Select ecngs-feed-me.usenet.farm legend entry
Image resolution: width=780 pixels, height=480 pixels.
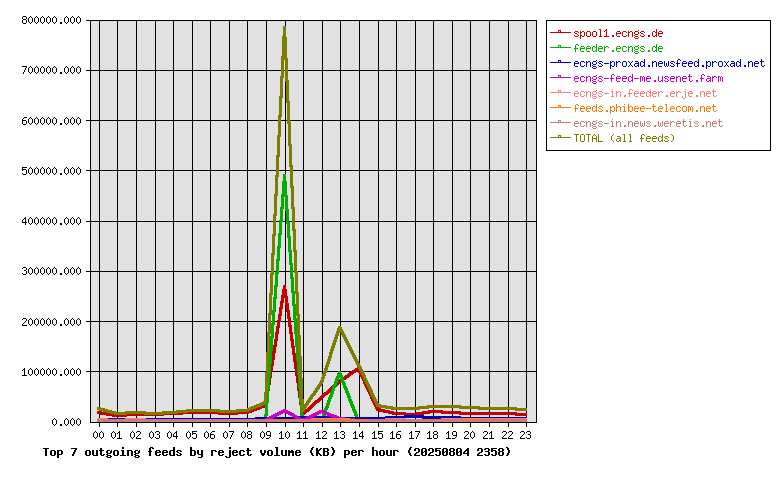[x=648, y=78]
